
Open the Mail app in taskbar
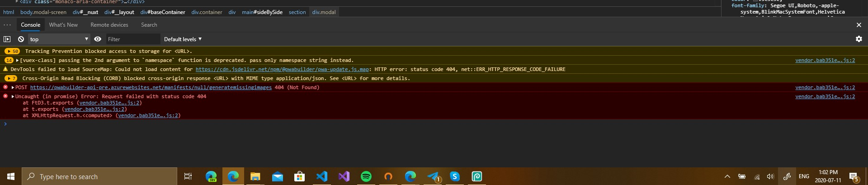278,176
